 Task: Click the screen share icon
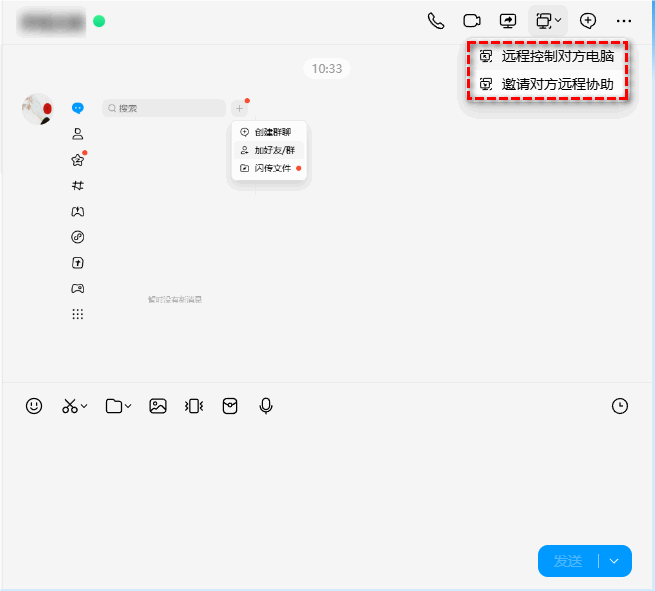coord(508,20)
